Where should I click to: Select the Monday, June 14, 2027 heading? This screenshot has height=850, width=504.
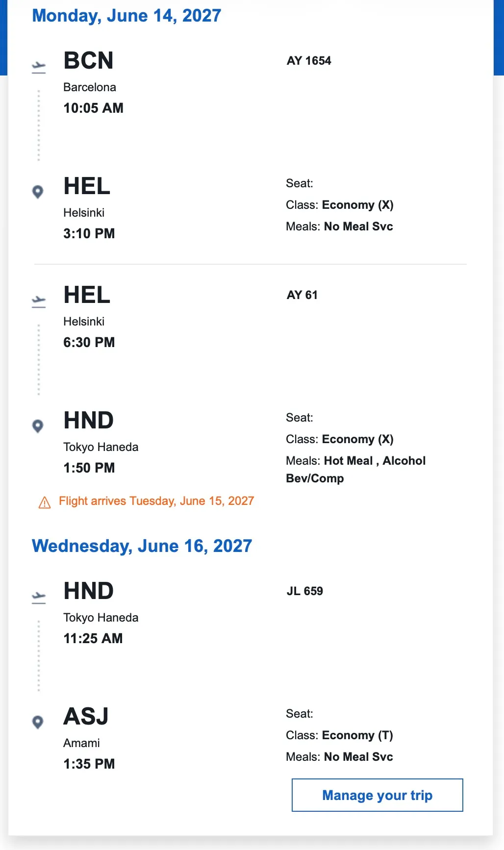coord(126,16)
